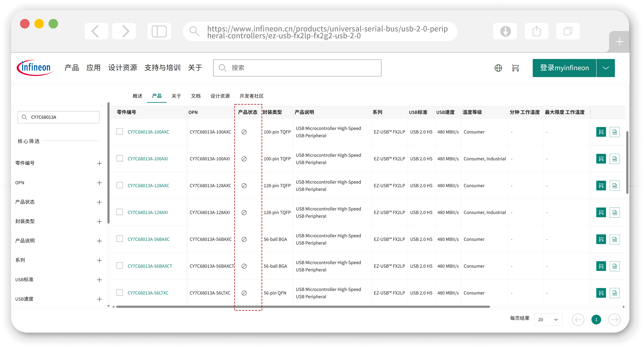644x348 pixels.
Task: Click the browser downloads icon
Action: [505, 31]
